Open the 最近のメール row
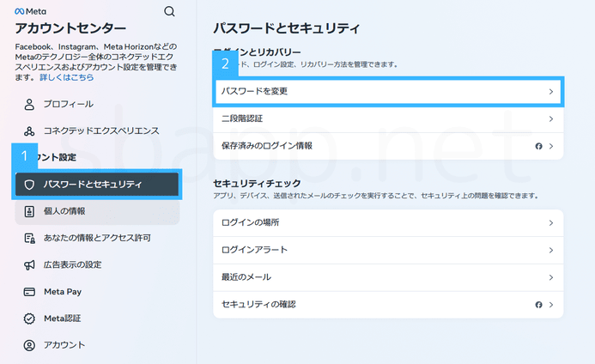This screenshot has height=364, width=595. [388, 277]
